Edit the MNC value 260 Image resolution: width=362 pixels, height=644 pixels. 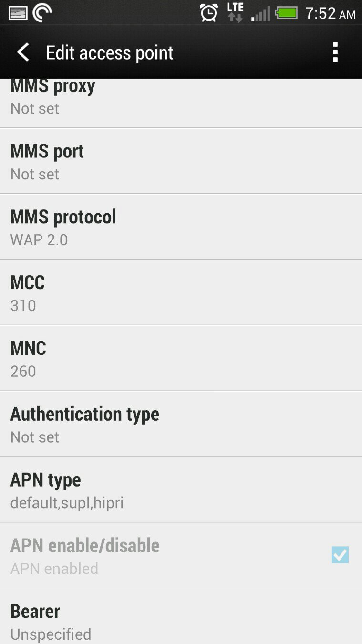[x=181, y=358]
